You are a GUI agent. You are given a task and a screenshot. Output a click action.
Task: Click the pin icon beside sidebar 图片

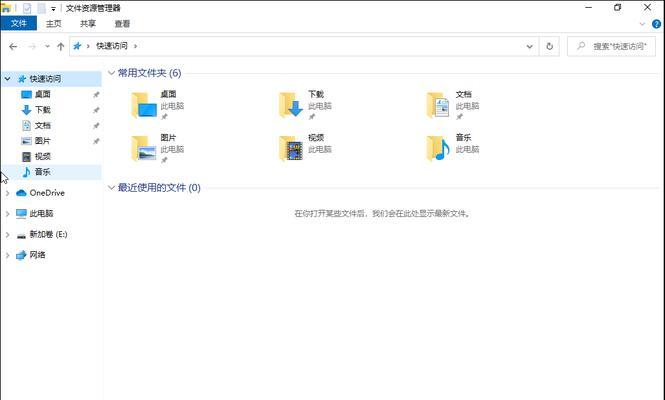pos(96,141)
